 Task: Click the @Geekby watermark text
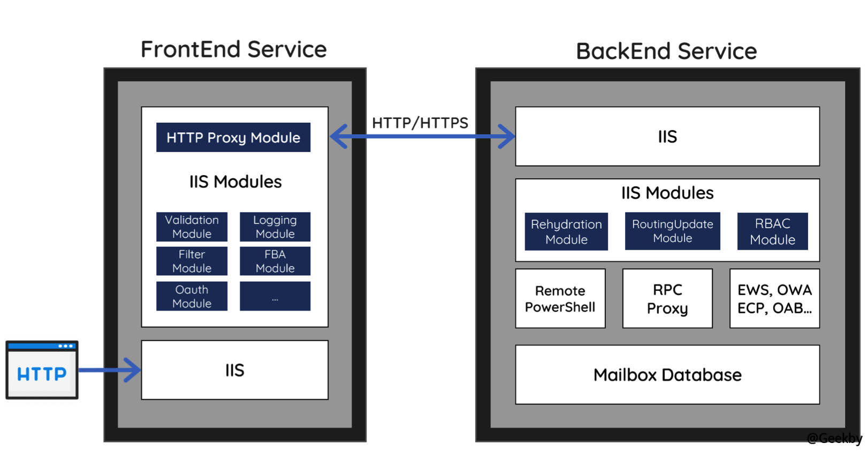tap(834, 439)
